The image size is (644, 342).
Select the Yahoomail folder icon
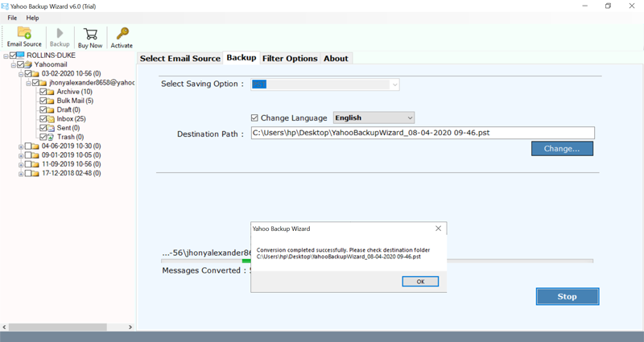pos(28,64)
